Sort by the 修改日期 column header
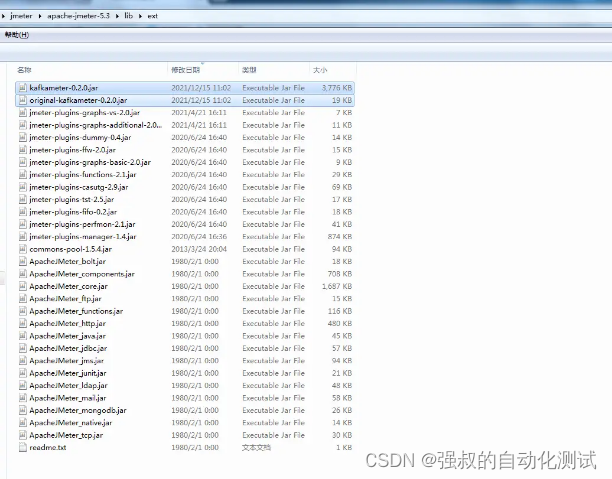Screen dimensions: 612x479 coord(186,70)
